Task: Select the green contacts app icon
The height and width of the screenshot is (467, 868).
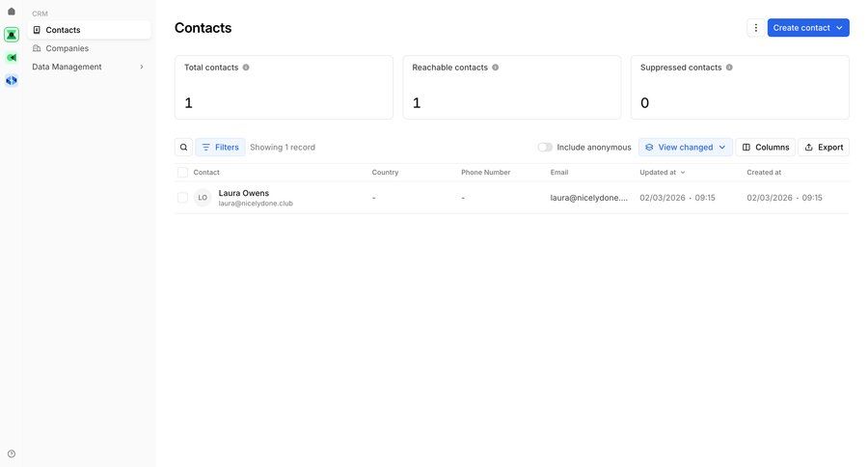Action: point(11,35)
